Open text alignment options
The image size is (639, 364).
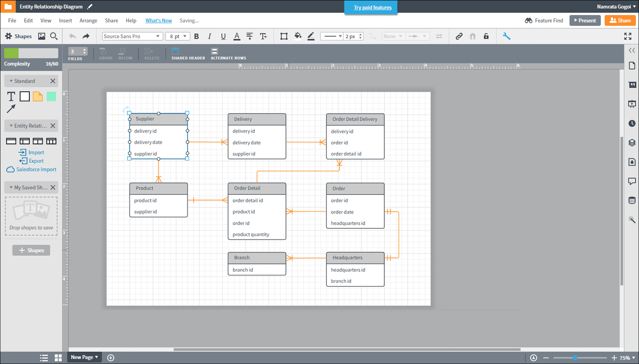[250, 36]
